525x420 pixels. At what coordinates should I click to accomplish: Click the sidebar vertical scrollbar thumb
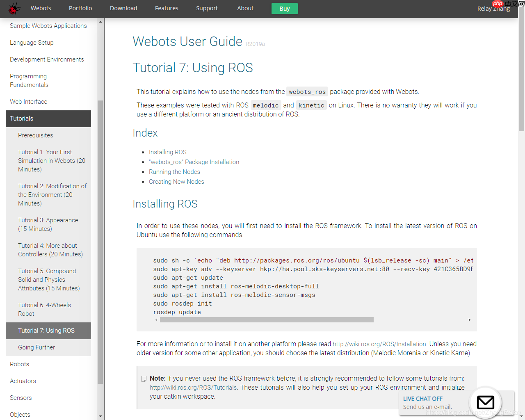[100, 242]
